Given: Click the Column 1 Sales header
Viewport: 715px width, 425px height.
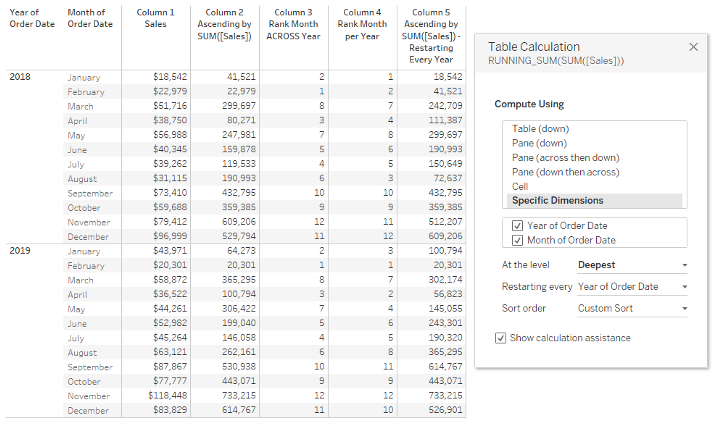Looking at the screenshot, I should [x=155, y=18].
